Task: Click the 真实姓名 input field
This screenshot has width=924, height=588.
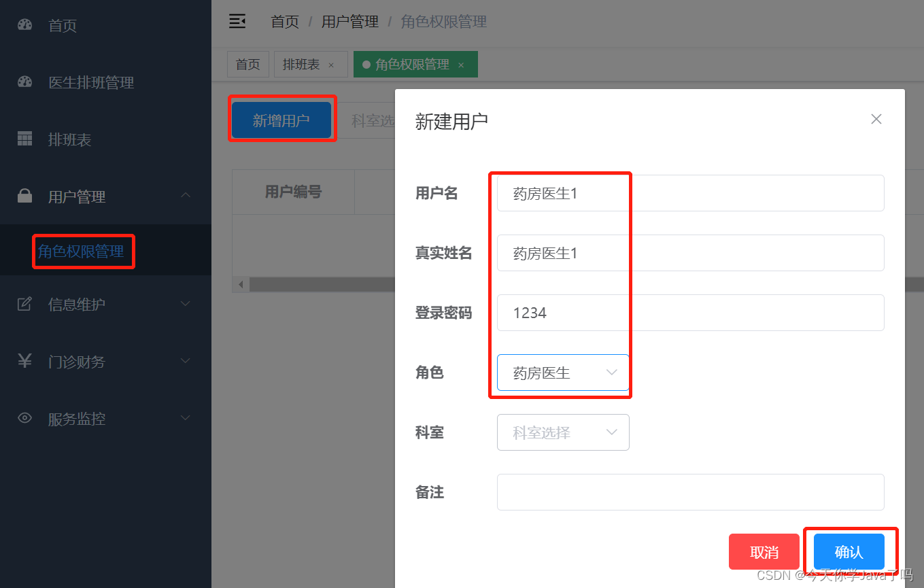Action: (691, 253)
